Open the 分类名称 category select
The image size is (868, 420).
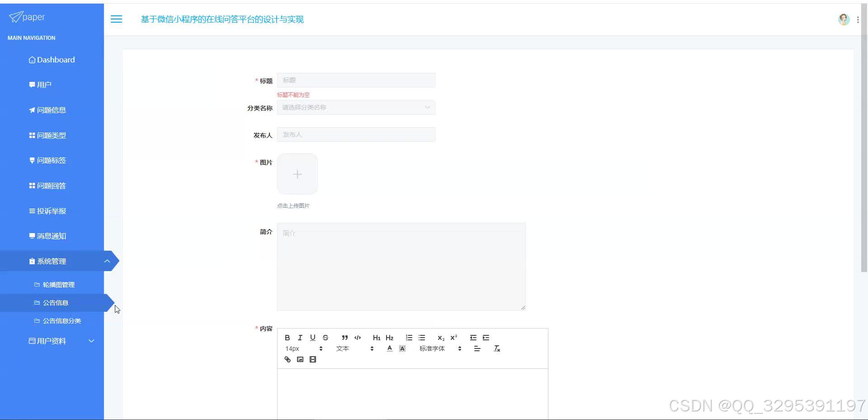(356, 107)
